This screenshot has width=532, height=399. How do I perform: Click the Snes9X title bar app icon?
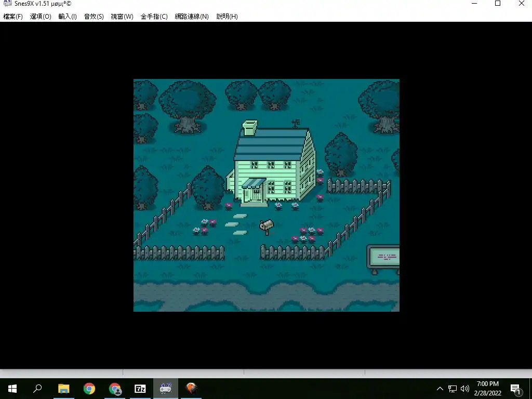[x=7, y=3]
